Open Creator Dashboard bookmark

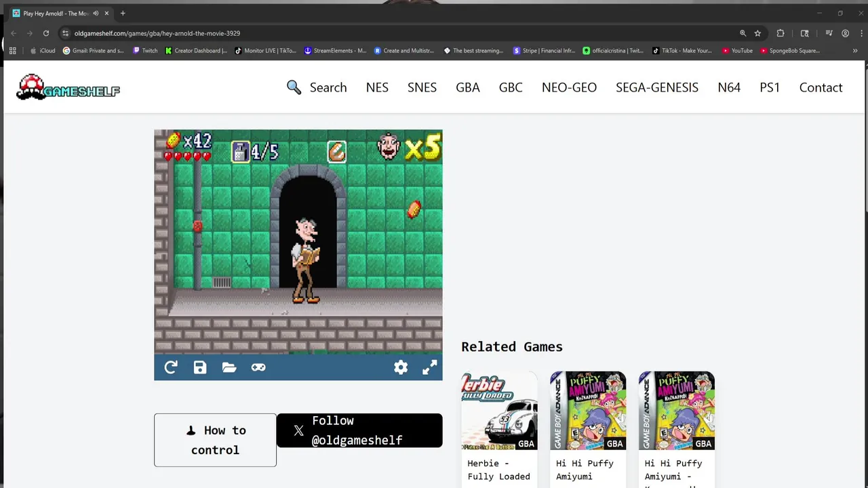point(197,50)
